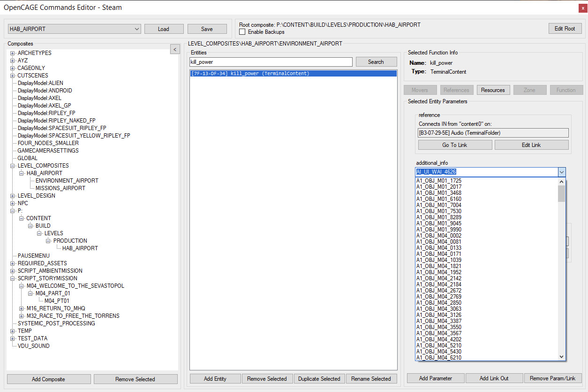Enable the Enable Backups checkbox
Viewport: 588px width, 392px height.
click(x=242, y=32)
